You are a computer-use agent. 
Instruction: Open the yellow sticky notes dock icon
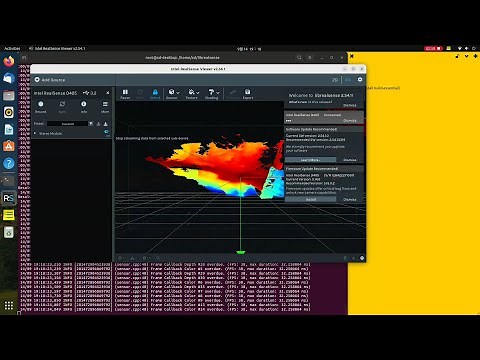[x=9, y=215]
